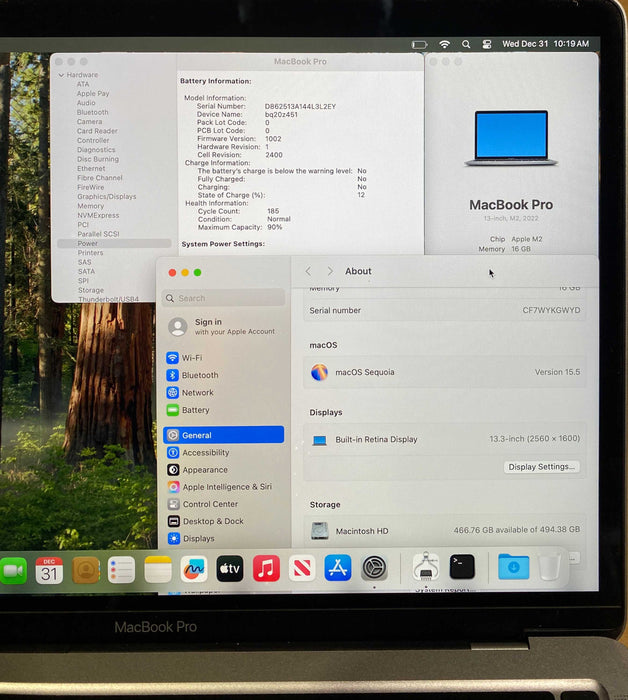Open Control Center from the menu bar
The image size is (628, 700).
487,44
